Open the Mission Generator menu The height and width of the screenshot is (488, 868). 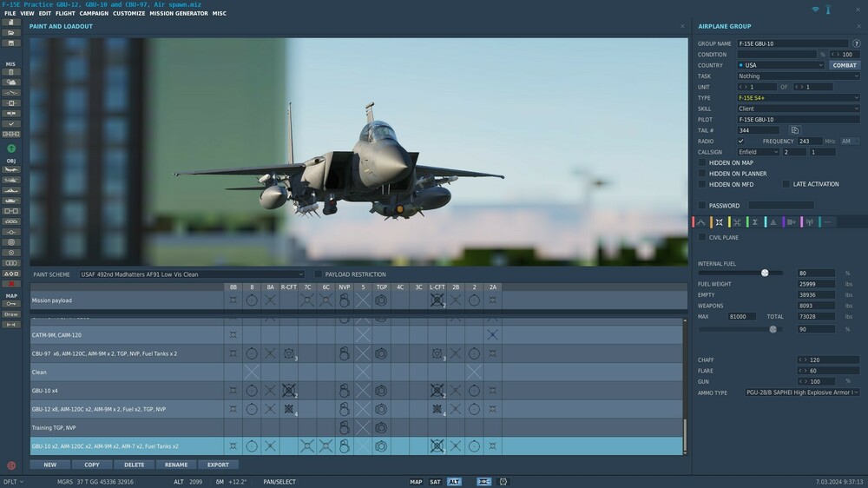tap(179, 14)
